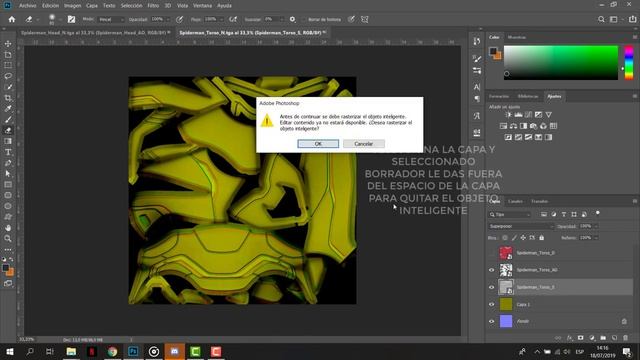Hide the Fondo layer
This screenshot has width=640, height=360.
coord(491,321)
